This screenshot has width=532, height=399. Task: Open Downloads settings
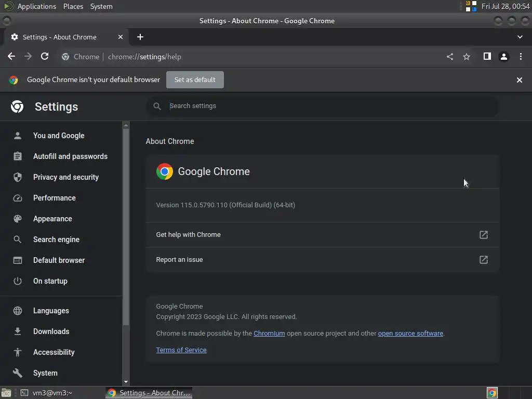[x=51, y=331]
